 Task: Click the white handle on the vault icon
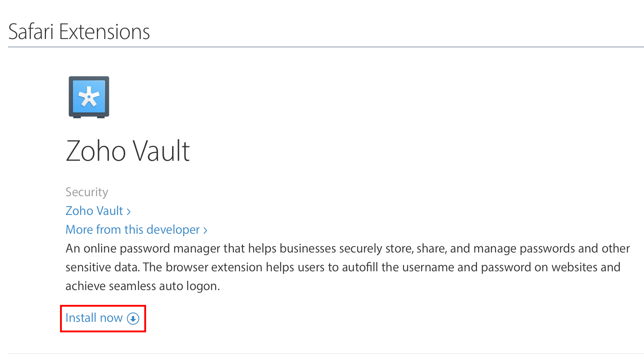[89, 97]
